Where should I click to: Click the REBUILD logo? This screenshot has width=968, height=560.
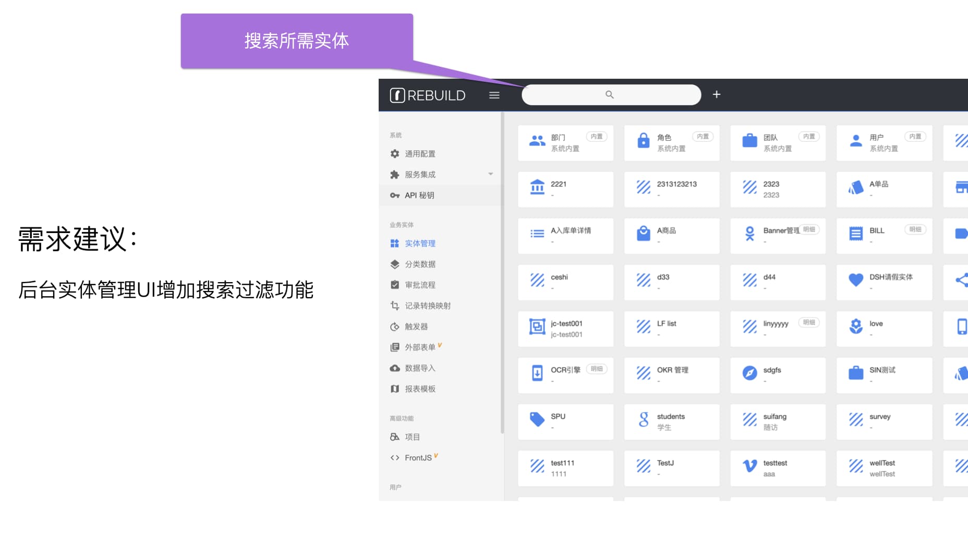(428, 95)
